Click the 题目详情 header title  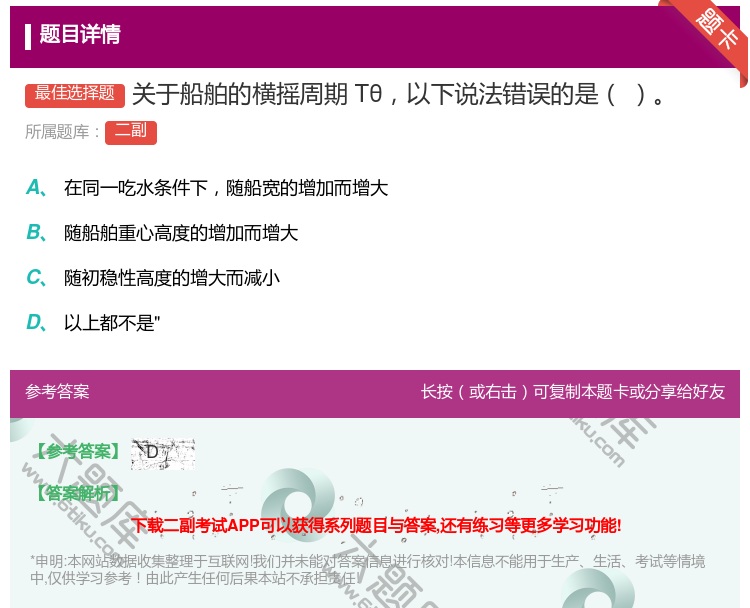[x=80, y=34]
